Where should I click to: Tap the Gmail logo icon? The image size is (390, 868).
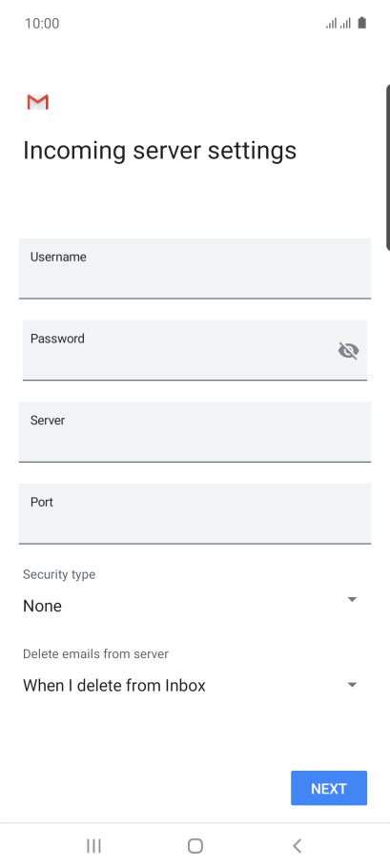(37, 102)
